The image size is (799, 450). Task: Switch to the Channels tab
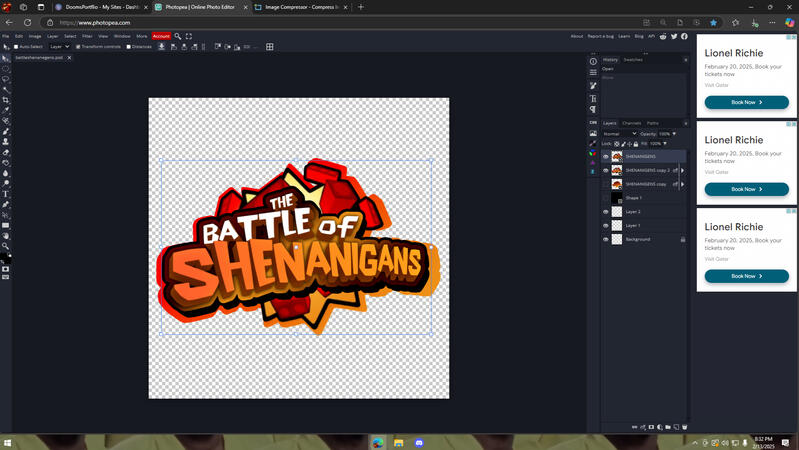tap(632, 123)
